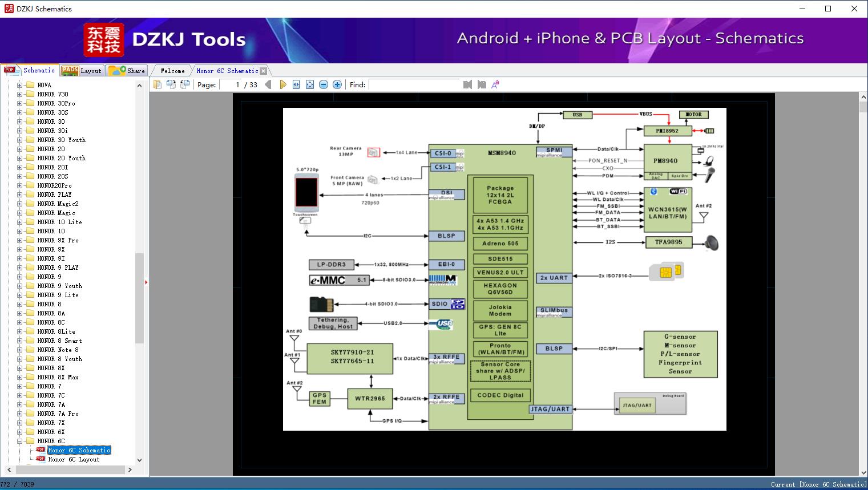868x490 pixels.
Task: Click the HONOR PLAY folder icon
Action: coord(30,195)
